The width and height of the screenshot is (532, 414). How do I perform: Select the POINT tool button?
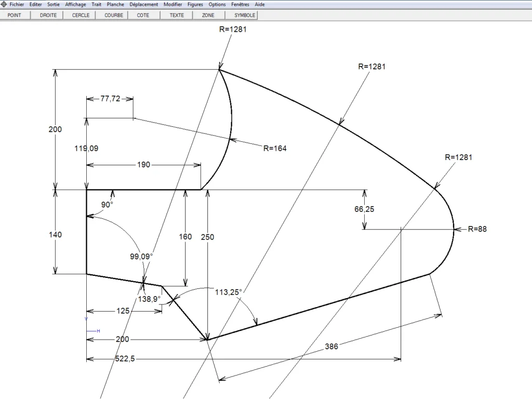point(15,15)
